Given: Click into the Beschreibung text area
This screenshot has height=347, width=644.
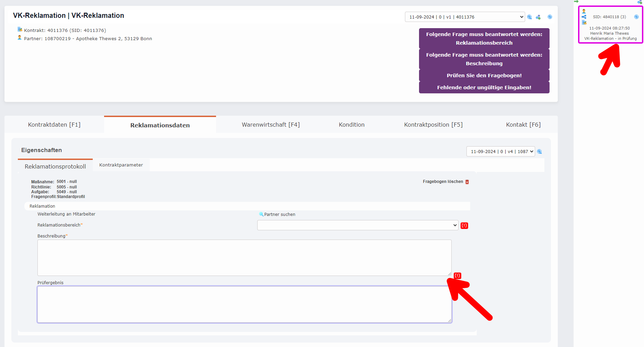Looking at the screenshot, I should (244, 257).
